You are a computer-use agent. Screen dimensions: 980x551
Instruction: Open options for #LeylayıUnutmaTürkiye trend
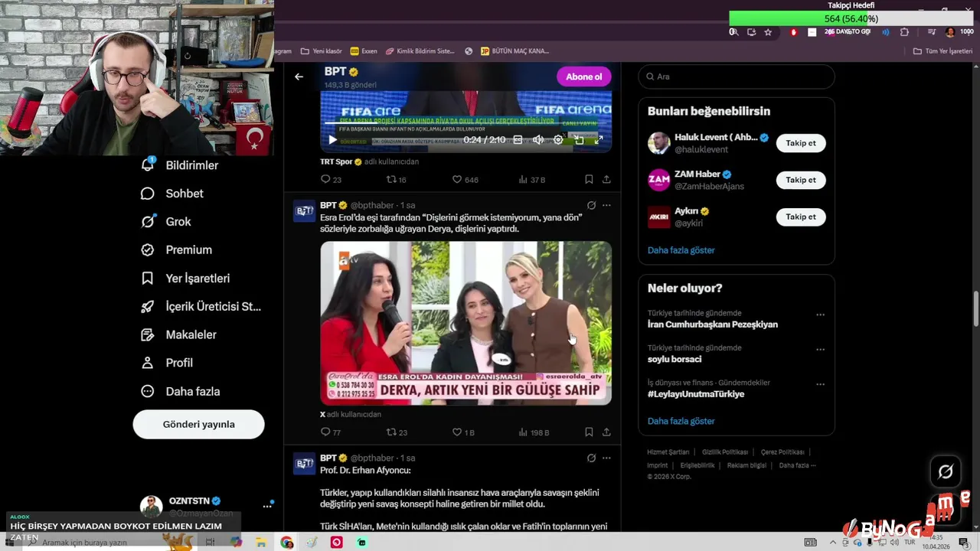820,384
